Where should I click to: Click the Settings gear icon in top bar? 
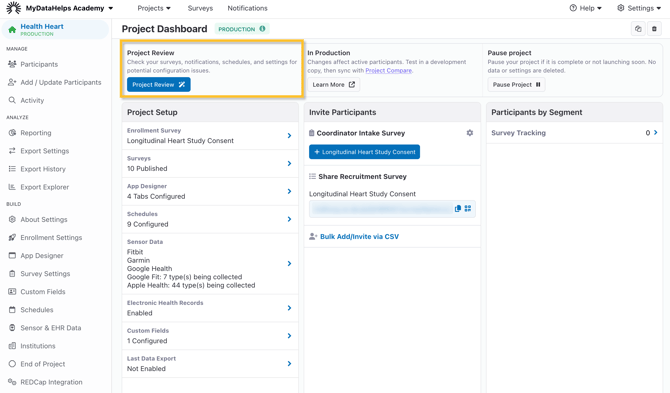tap(621, 8)
